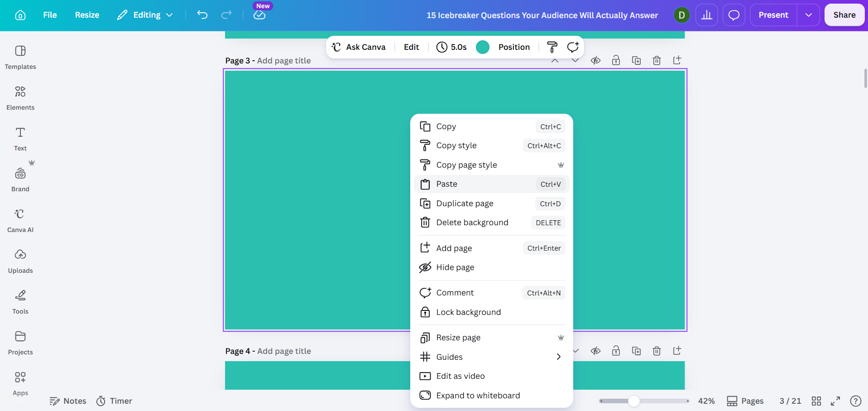
Task: Select Duplicate page in context menu
Action: 492,203
